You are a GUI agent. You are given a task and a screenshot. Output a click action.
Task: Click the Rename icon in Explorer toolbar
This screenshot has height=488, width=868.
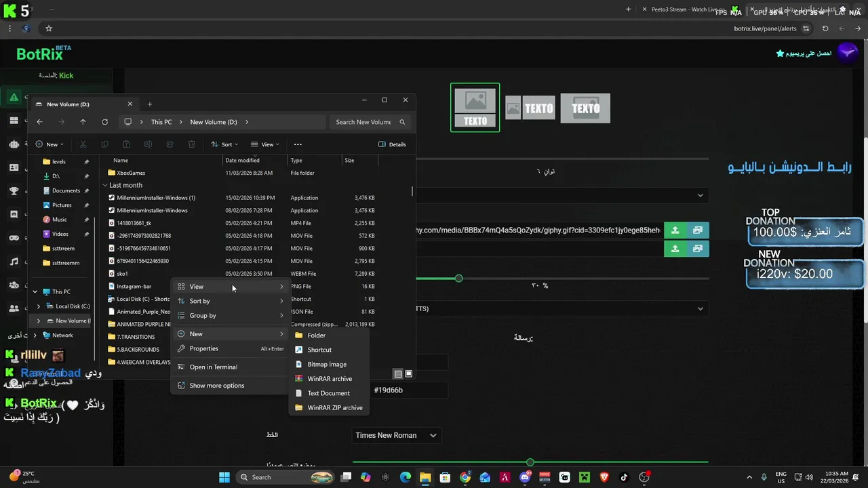tap(148, 144)
